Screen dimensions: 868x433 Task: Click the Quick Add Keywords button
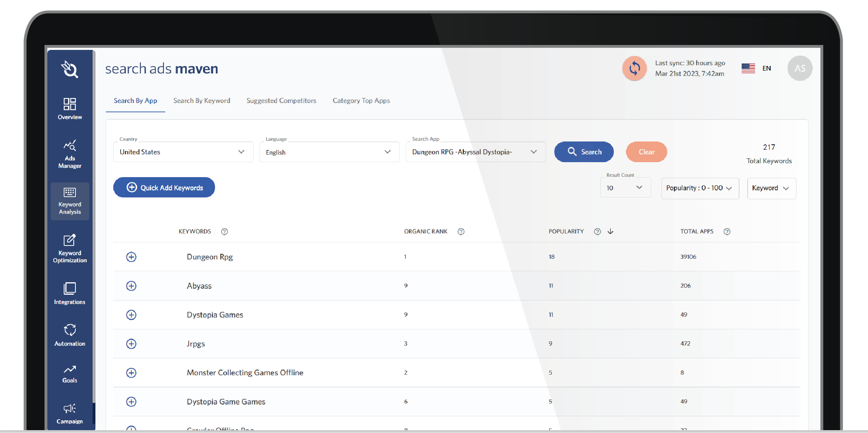pyautogui.click(x=164, y=187)
